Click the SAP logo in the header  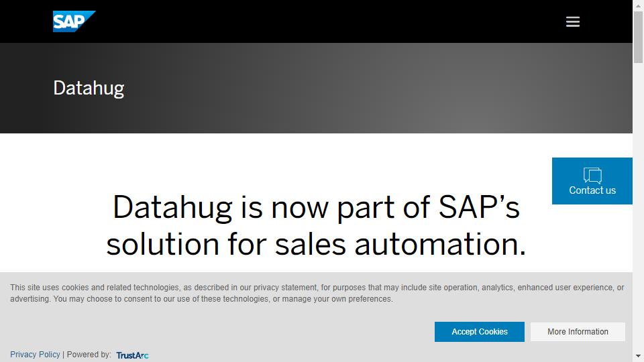pos(74,21)
